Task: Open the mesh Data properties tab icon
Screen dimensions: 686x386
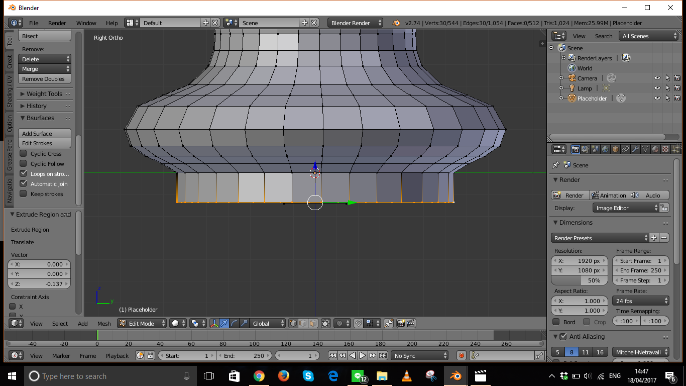Action: (x=646, y=150)
